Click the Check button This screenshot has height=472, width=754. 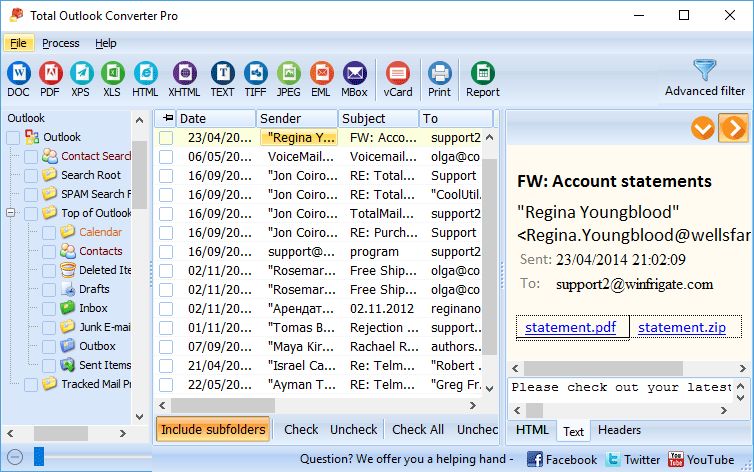point(301,429)
